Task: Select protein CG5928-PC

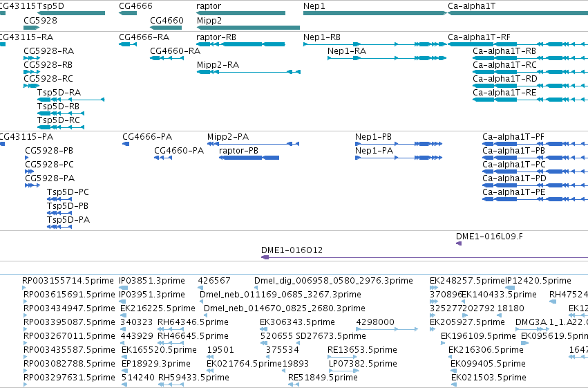Action: pyautogui.click(x=49, y=165)
